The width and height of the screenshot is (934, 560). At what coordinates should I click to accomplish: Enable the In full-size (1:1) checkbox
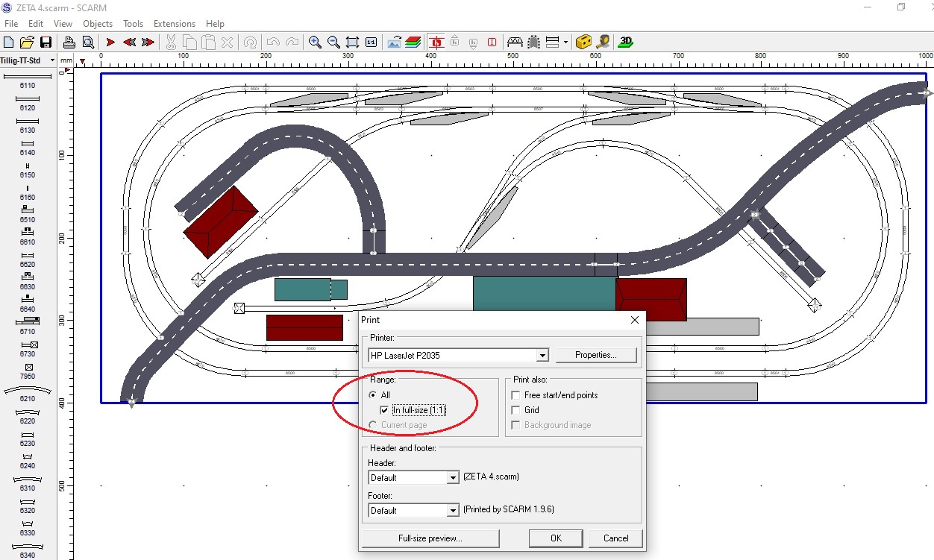[x=384, y=410]
